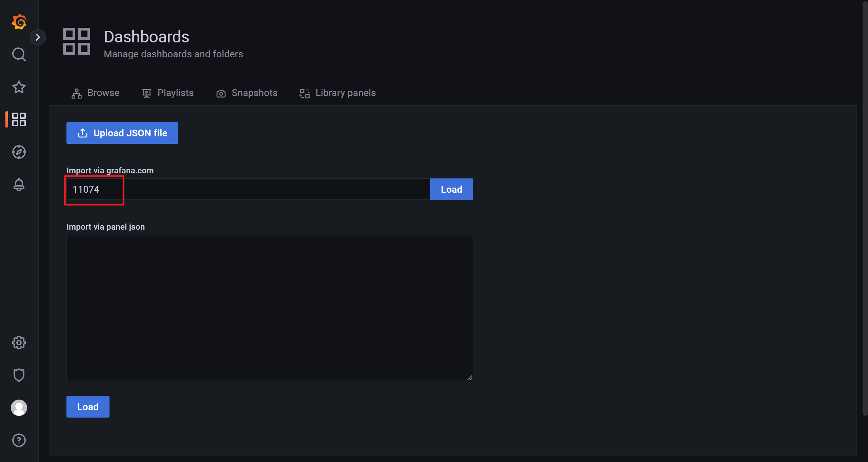
Task: Click the page vertical scrollbar
Action: pos(865,209)
